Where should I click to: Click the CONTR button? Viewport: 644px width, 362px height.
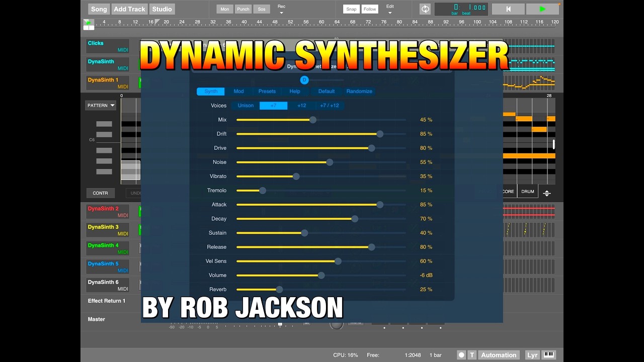100,193
